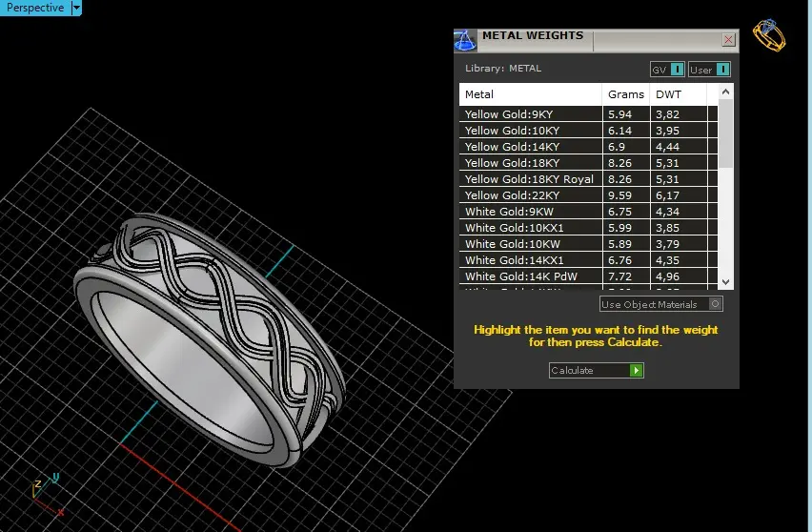The width and height of the screenshot is (812, 532).
Task: Toggle the GV library switch
Action: 667,70
